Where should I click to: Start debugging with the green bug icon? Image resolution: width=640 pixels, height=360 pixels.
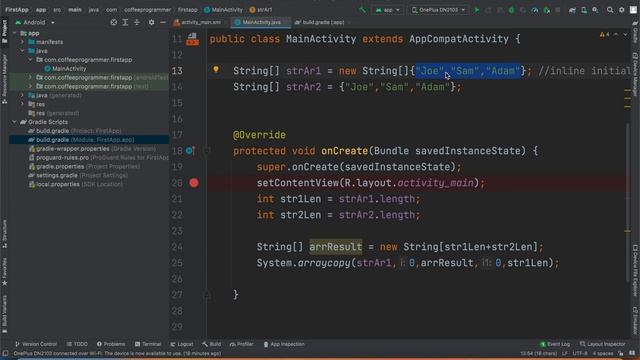click(x=511, y=10)
